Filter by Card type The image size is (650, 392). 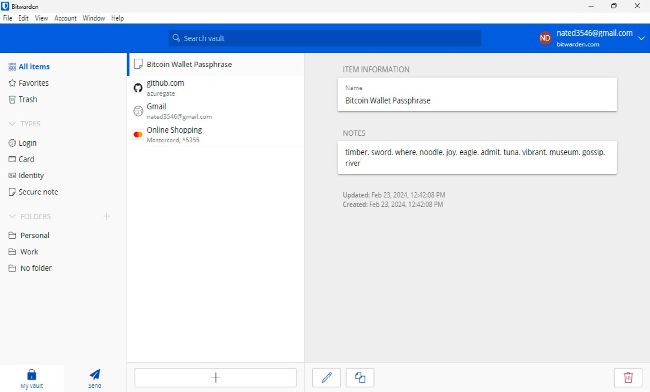(x=22, y=159)
